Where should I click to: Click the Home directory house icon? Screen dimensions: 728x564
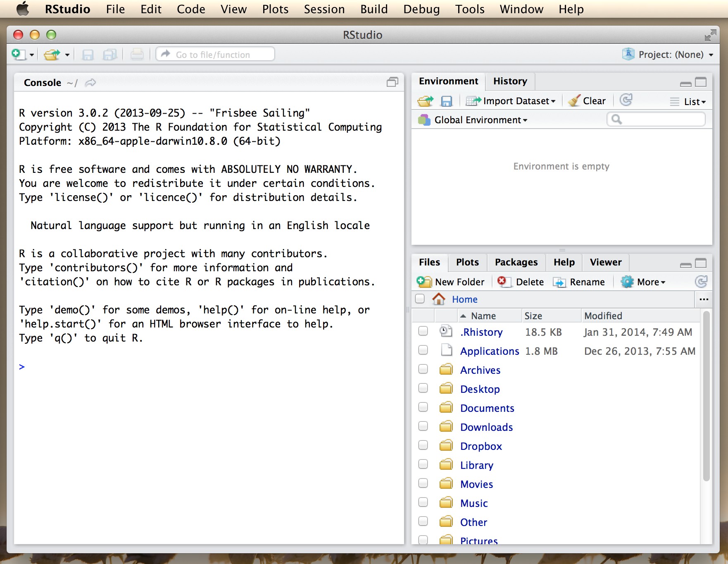[x=438, y=299]
